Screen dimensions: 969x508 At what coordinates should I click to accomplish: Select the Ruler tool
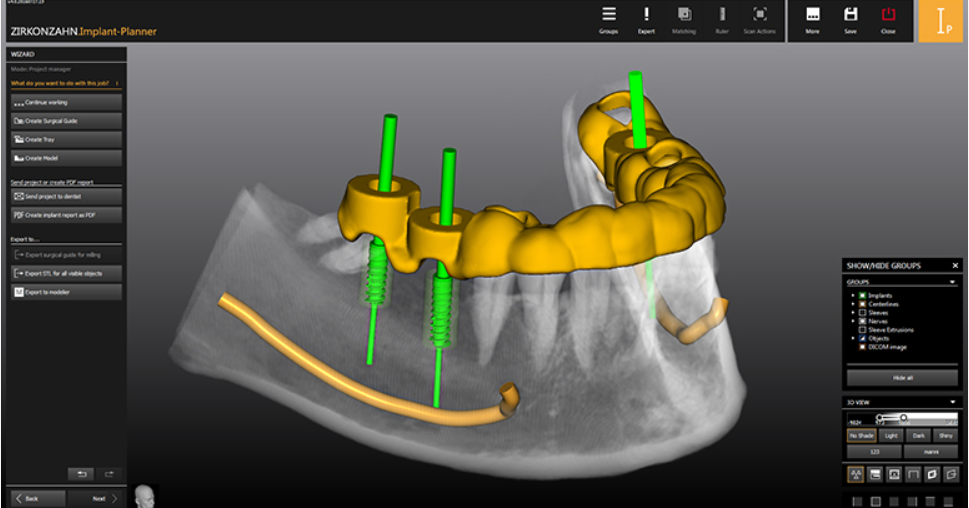click(722, 15)
